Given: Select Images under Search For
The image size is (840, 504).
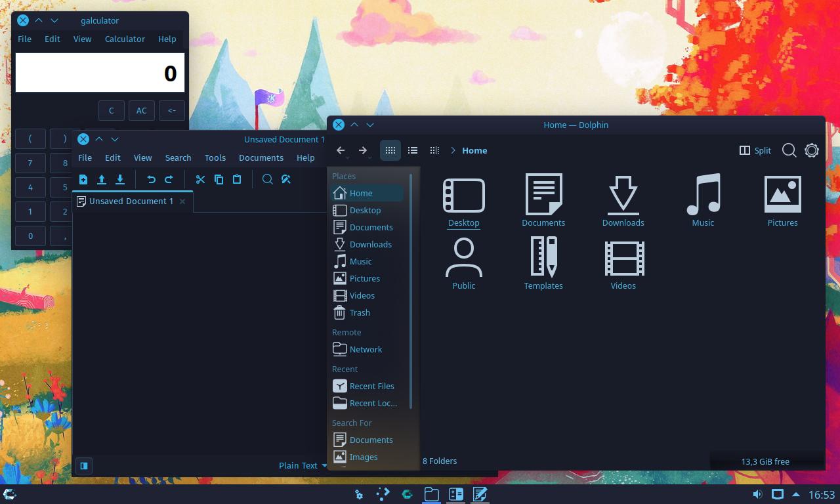Looking at the screenshot, I should [x=367, y=457].
